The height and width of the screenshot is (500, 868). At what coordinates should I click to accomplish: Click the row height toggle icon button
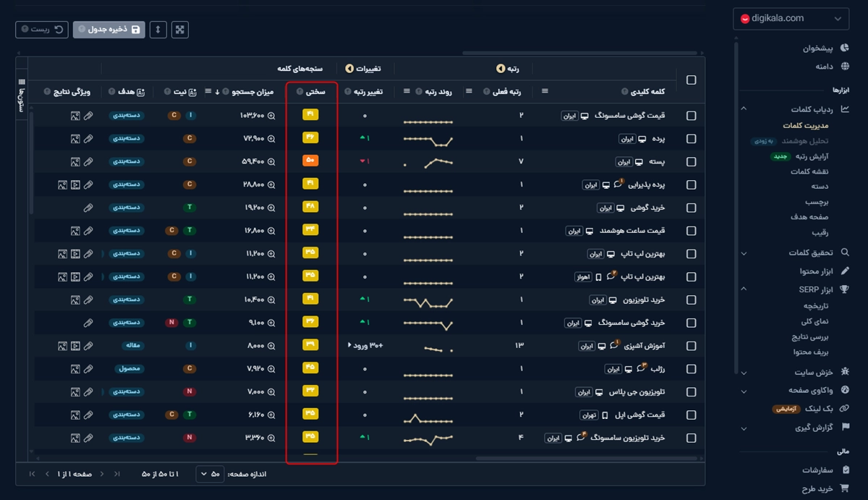click(159, 30)
